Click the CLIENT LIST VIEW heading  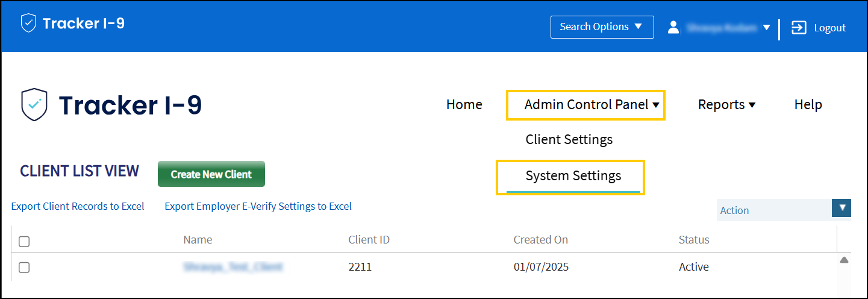click(80, 171)
